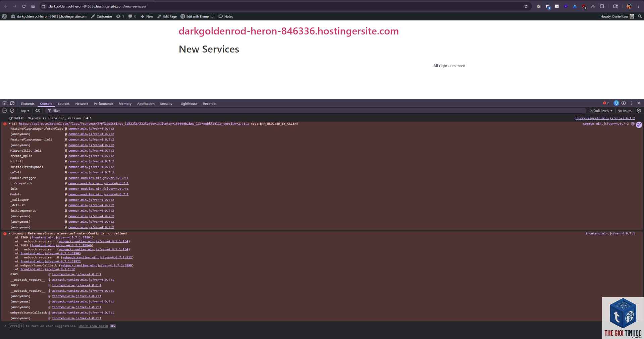Click the site title heading link

[x=288, y=31]
